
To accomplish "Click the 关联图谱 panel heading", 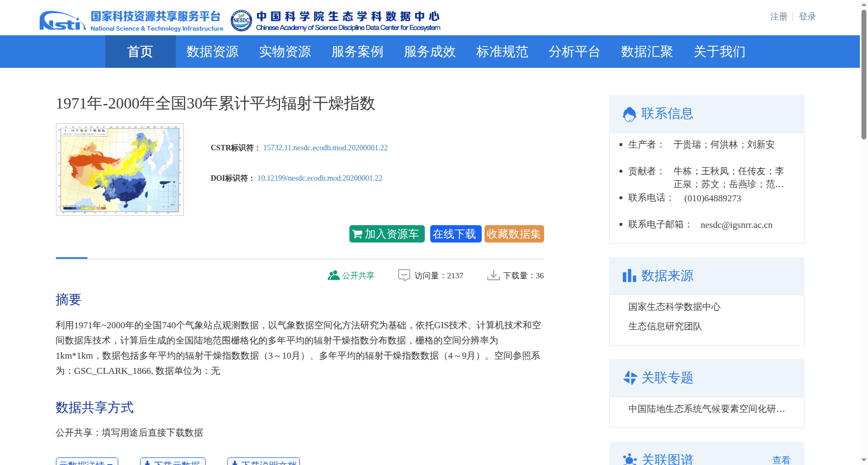I will point(667,460).
